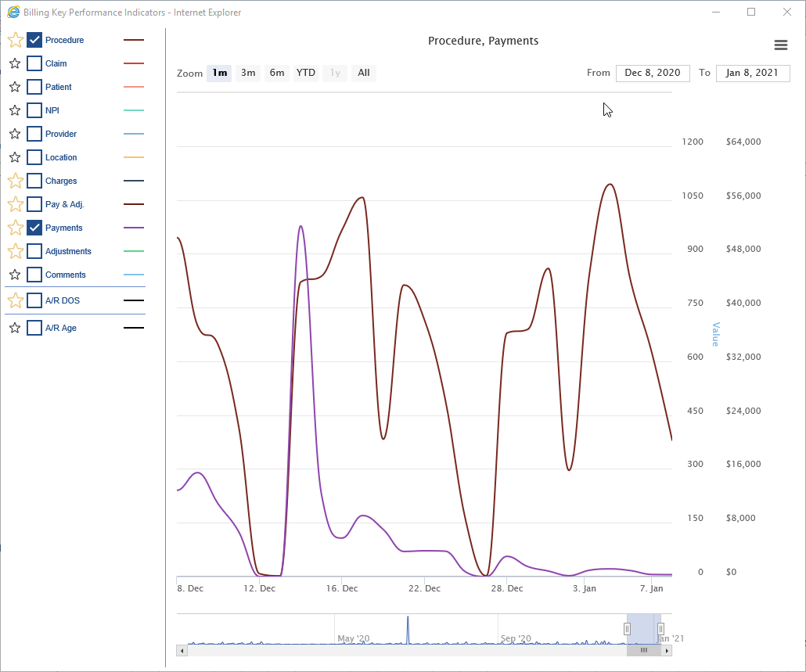806x672 pixels.
Task: Mark Patient as a favorite with its star
Action: pos(15,87)
